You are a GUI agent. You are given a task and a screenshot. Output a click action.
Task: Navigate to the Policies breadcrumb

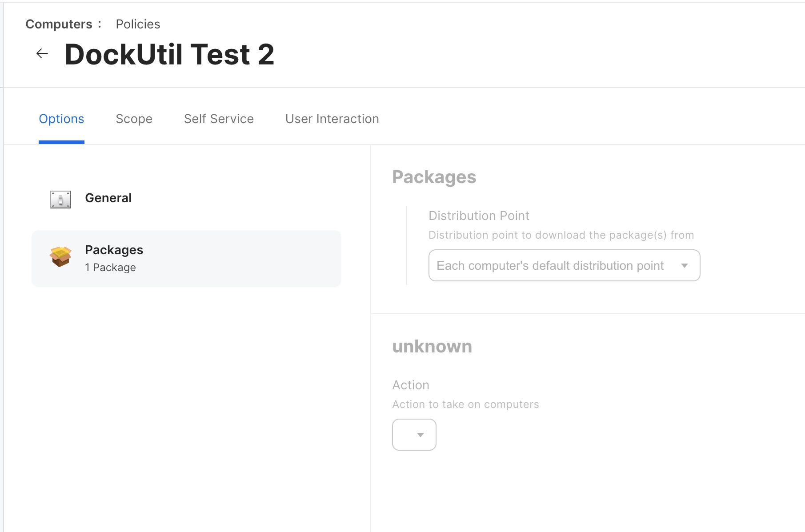pyautogui.click(x=138, y=24)
